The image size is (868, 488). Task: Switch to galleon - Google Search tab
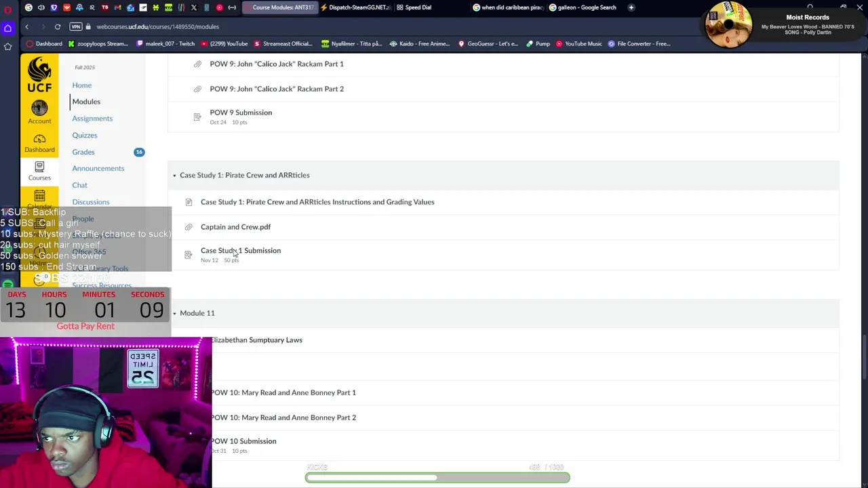(584, 7)
